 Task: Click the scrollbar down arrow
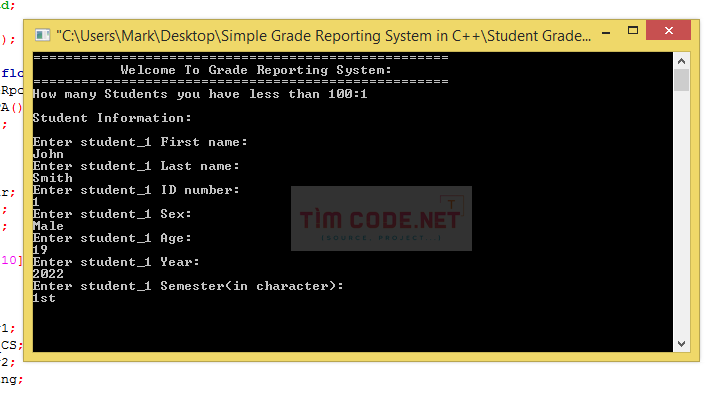tap(681, 344)
